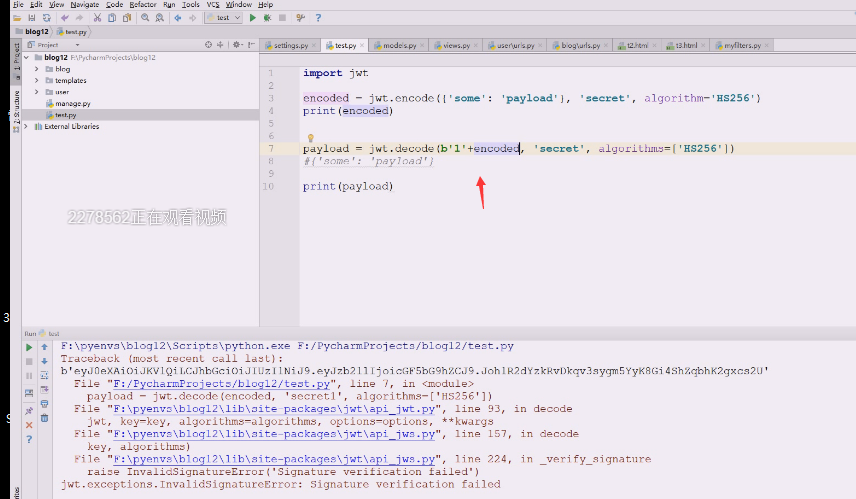
Task: Click the lightbulb intention icon on line 7
Action: 311,138
